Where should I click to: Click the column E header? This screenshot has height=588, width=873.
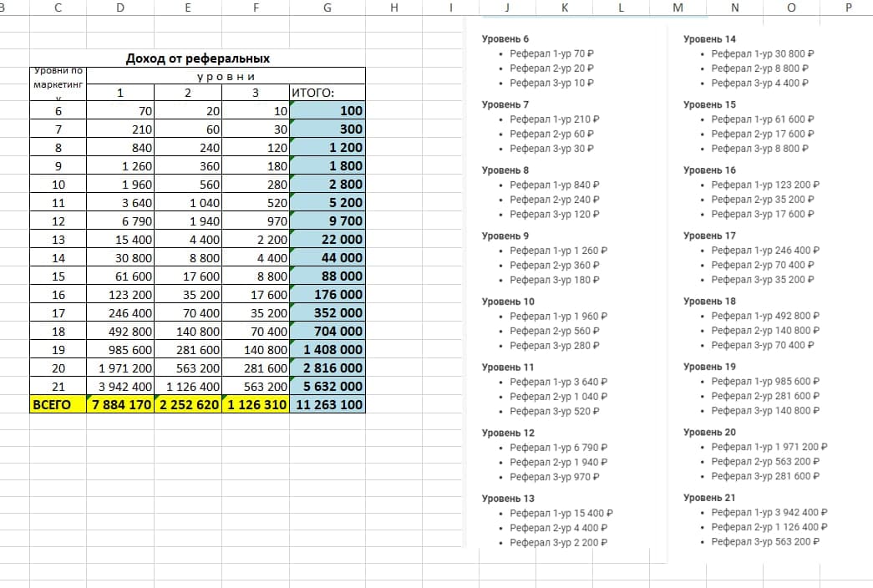(x=188, y=8)
